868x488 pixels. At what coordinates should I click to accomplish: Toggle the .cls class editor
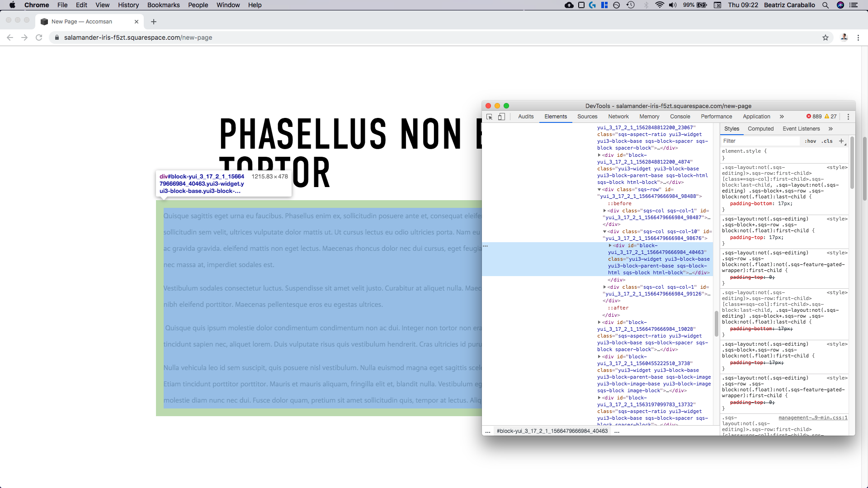pyautogui.click(x=826, y=141)
